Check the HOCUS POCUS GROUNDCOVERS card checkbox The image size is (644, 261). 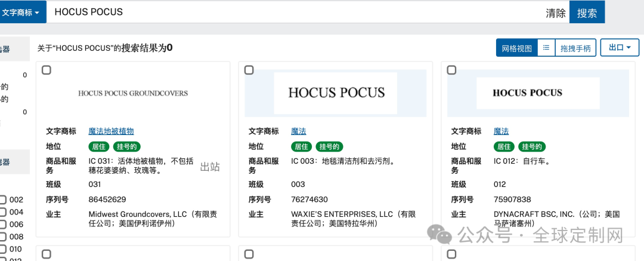(47, 70)
